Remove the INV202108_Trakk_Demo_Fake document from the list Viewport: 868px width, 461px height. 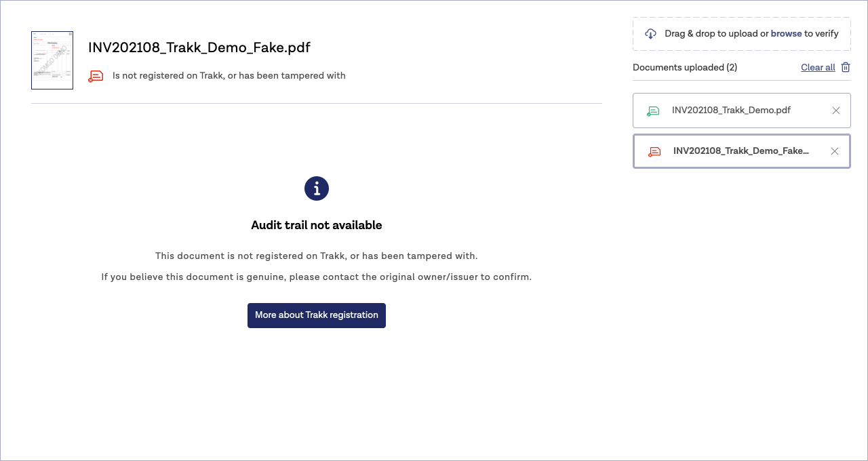point(835,151)
